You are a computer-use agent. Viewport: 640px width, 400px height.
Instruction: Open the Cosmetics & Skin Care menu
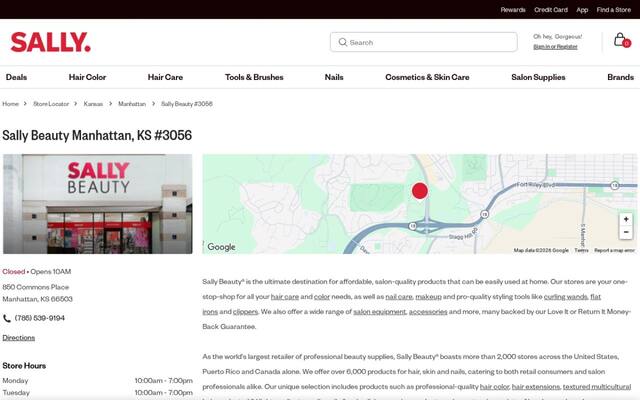click(427, 77)
